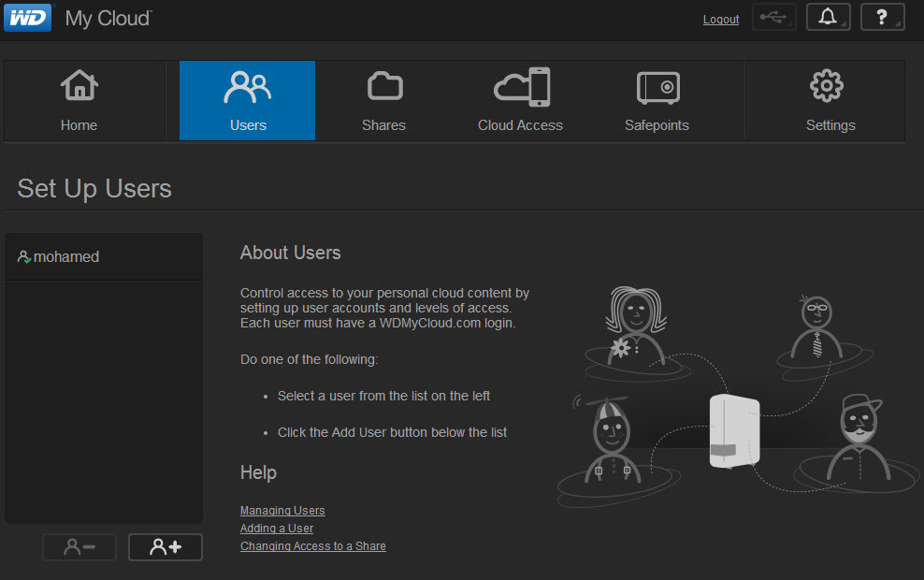Open the Adding a User help link
Viewport: 924px width, 580px height.
click(277, 529)
